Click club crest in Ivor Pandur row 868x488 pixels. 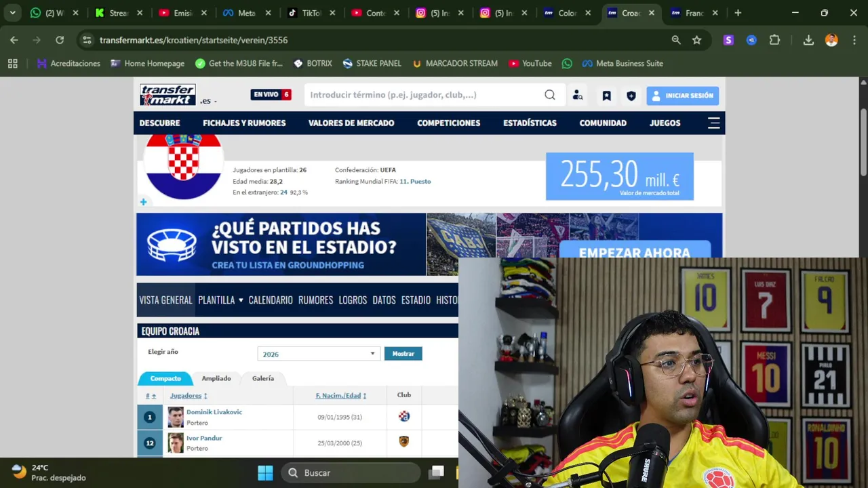coord(404,442)
